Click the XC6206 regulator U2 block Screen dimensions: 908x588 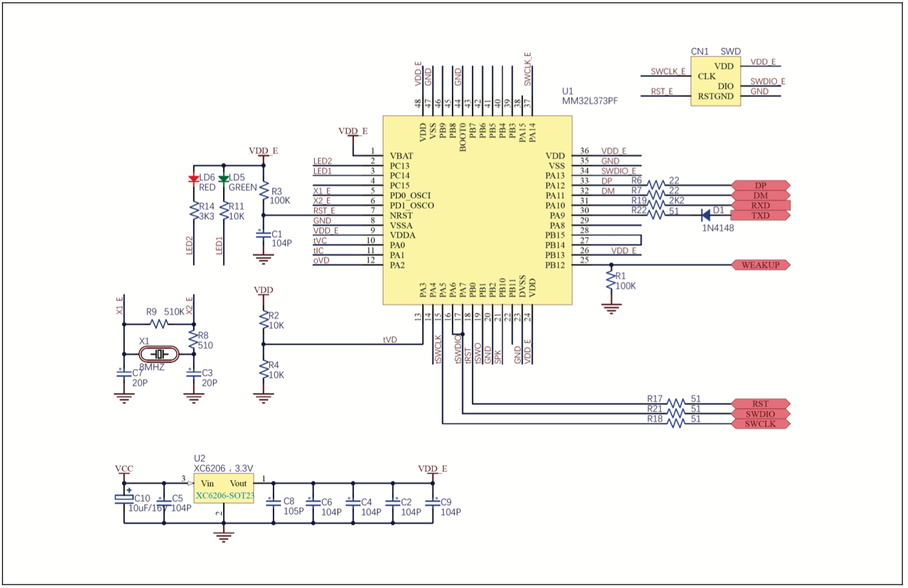pos(224,488)
